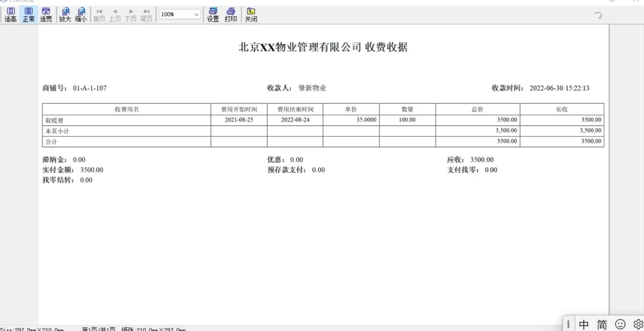Go to next page with 下页
Screen dimensions: 644x331
(x=131, y=15)
